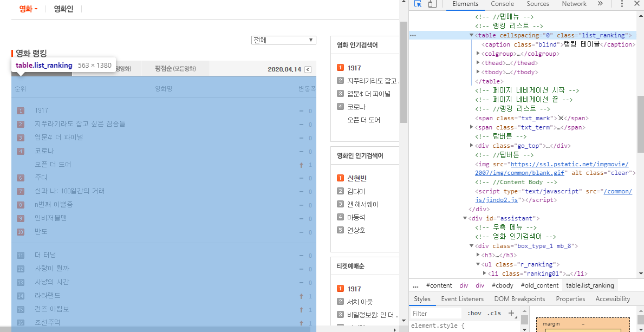Click the webpage vertical scrollbar thumb

(404, 72)
